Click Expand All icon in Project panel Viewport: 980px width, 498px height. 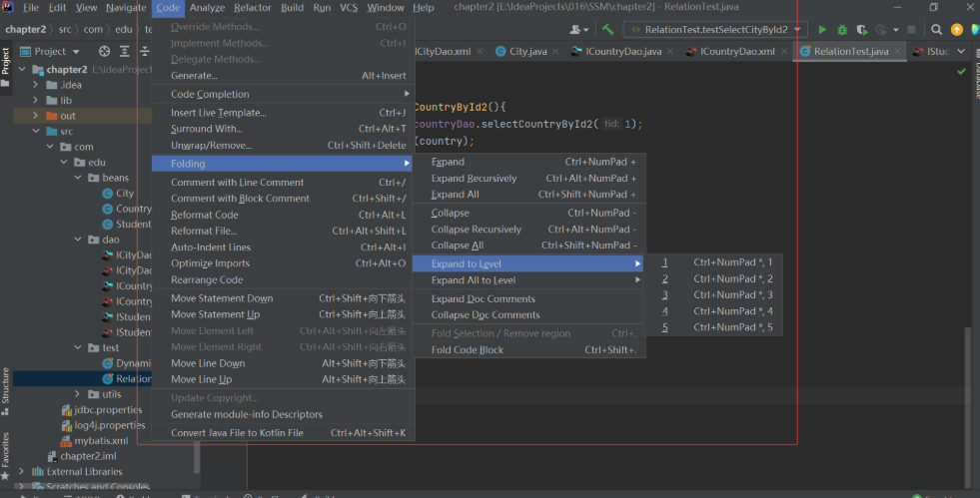point(125,51)
